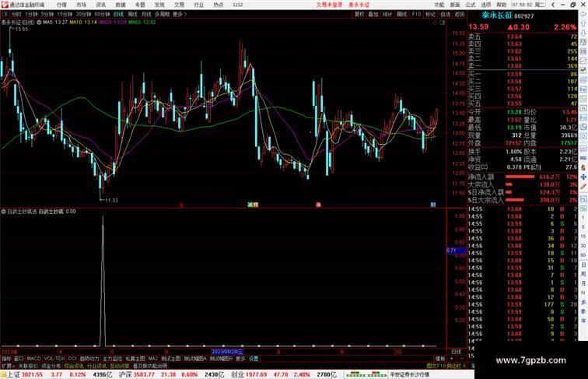Add stock to 自选 watchlist
Viewport: 588px width, 379px height.
(x=445, y=14)
